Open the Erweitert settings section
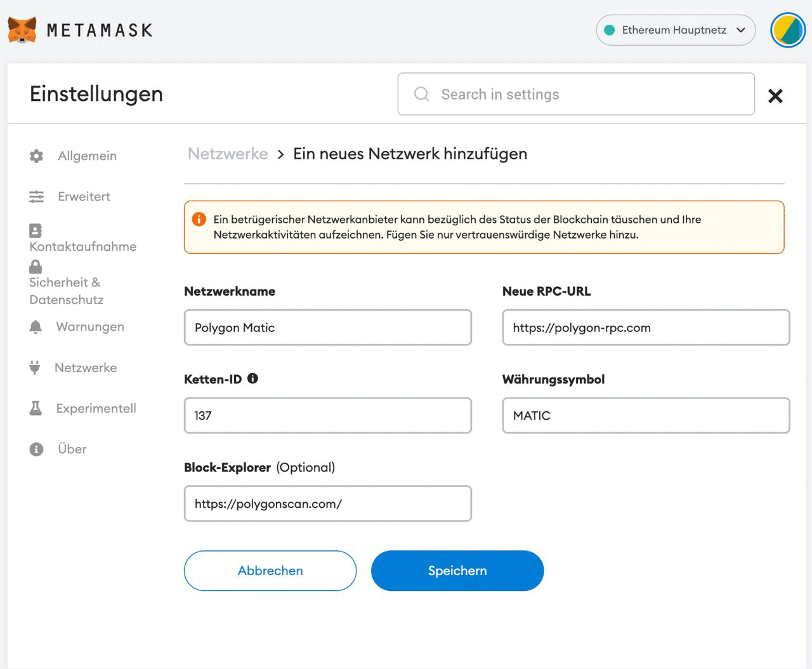The image size is (812, 669). coord(84,197)
